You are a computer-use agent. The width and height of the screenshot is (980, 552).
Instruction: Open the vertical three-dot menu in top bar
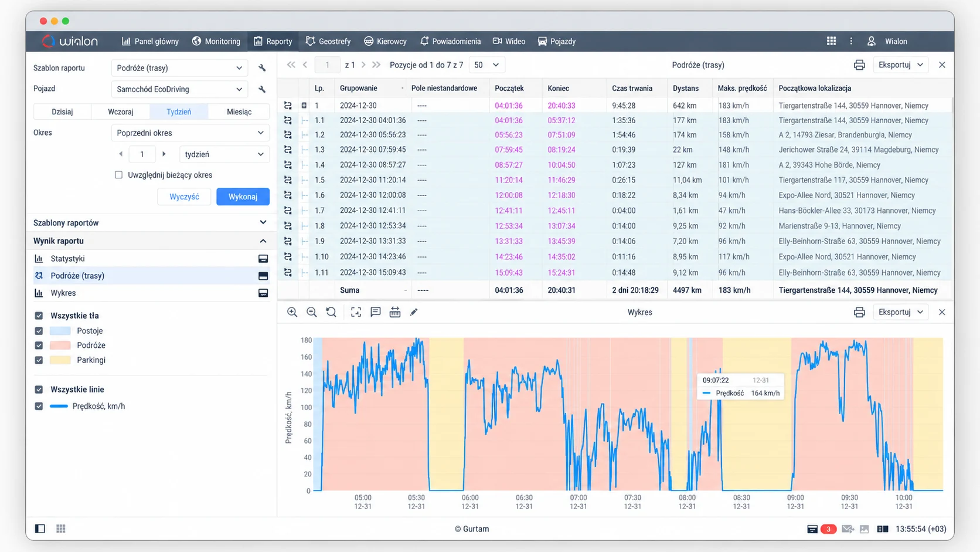851,41
